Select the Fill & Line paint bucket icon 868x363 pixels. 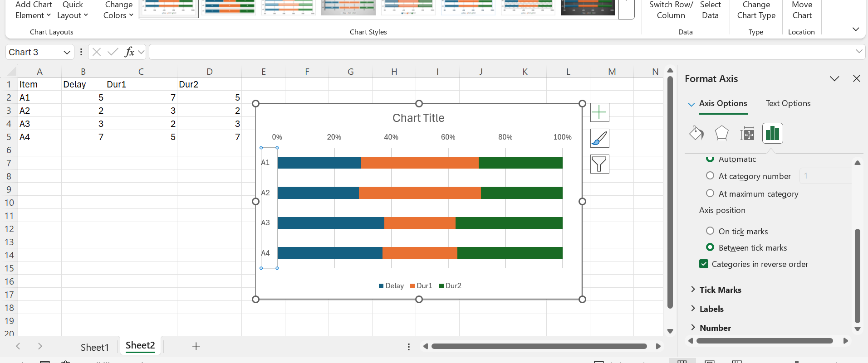pos(696,133)
